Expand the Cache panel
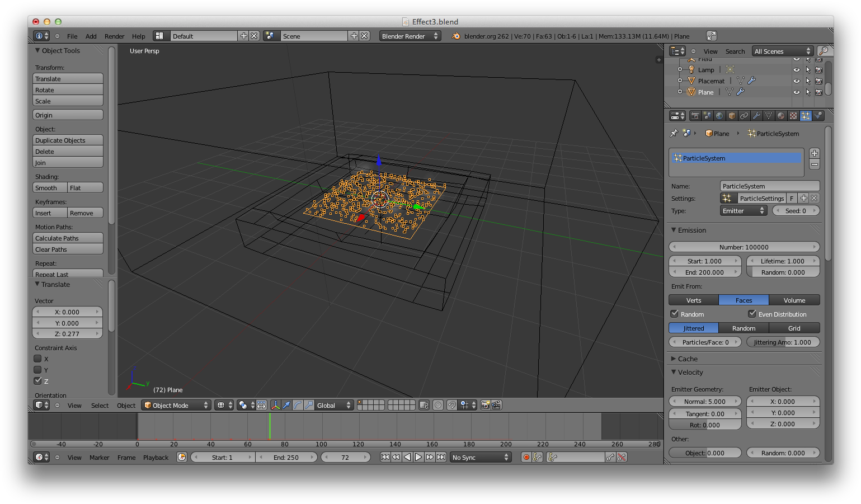Screen dimensions: 861x504 (x=688, y=359)
